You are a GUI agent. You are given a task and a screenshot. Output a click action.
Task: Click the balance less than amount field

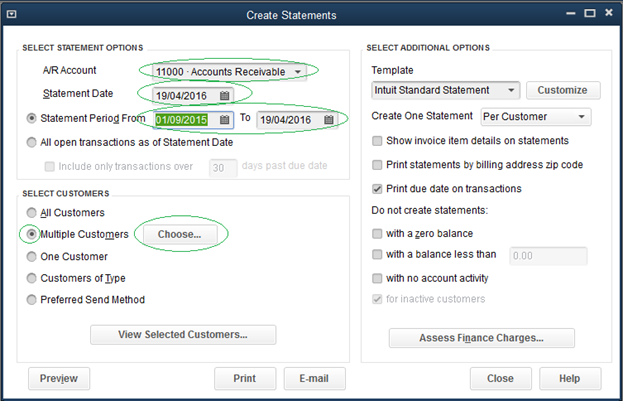(x=548, y=256)
